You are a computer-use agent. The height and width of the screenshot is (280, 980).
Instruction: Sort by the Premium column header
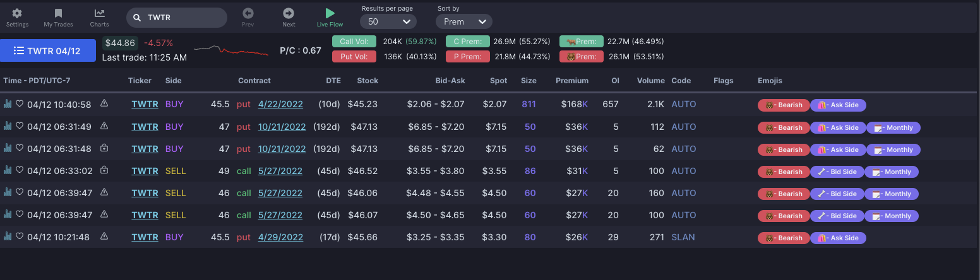tap(572, 81)
